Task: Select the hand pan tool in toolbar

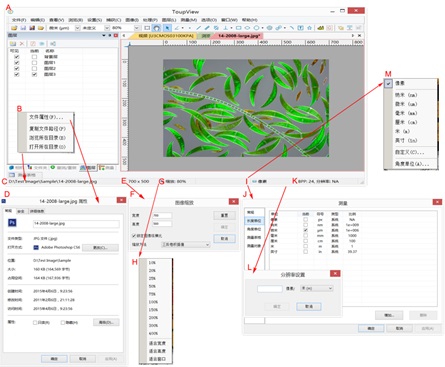Action: point(156,28)
